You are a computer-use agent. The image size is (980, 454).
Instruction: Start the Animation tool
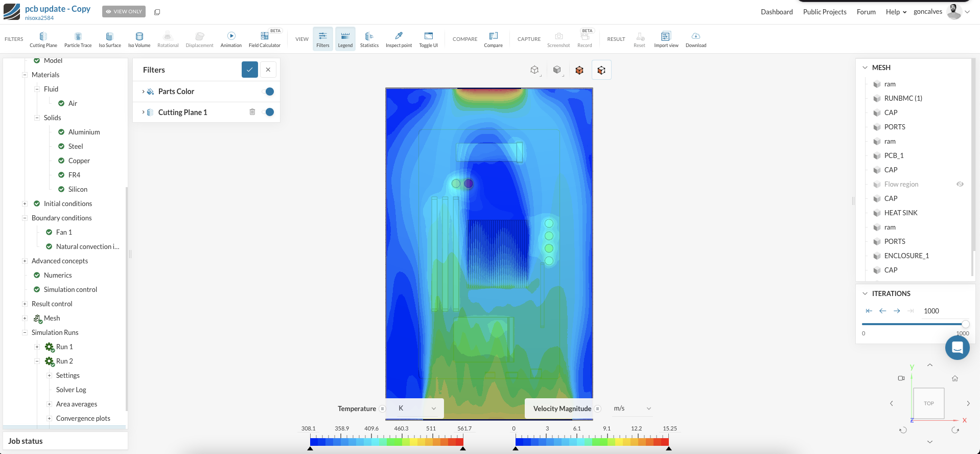point(231,39)
